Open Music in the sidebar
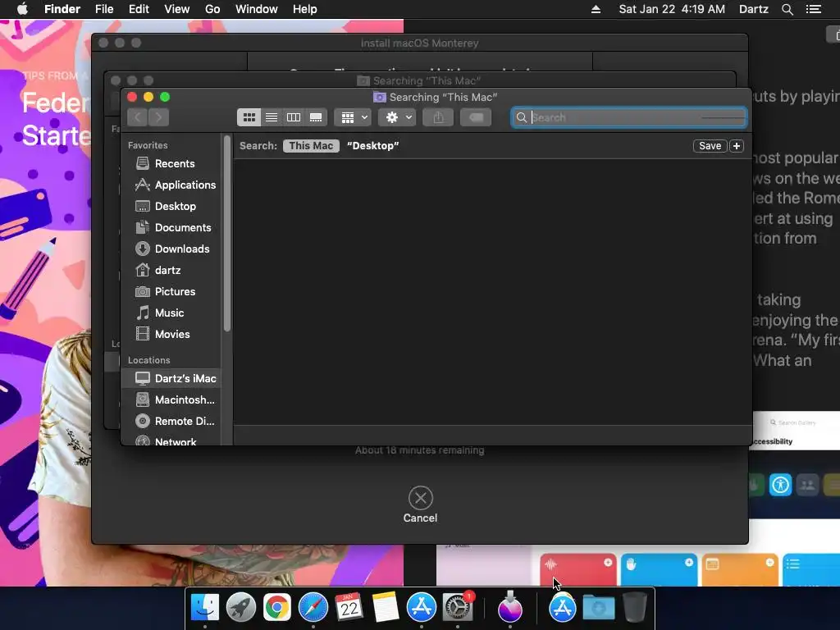The image size is (840, 630). pos(171,313)
